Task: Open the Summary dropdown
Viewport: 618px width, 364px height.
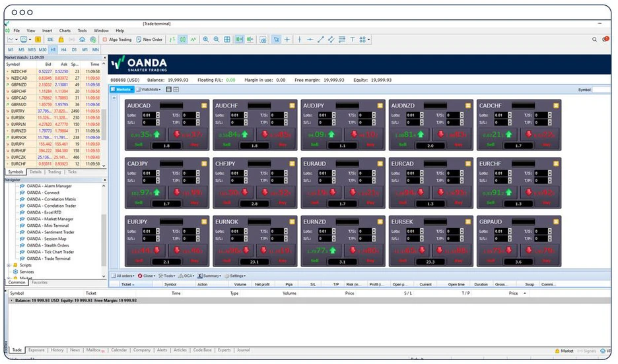Action: (x=209, y=276)
